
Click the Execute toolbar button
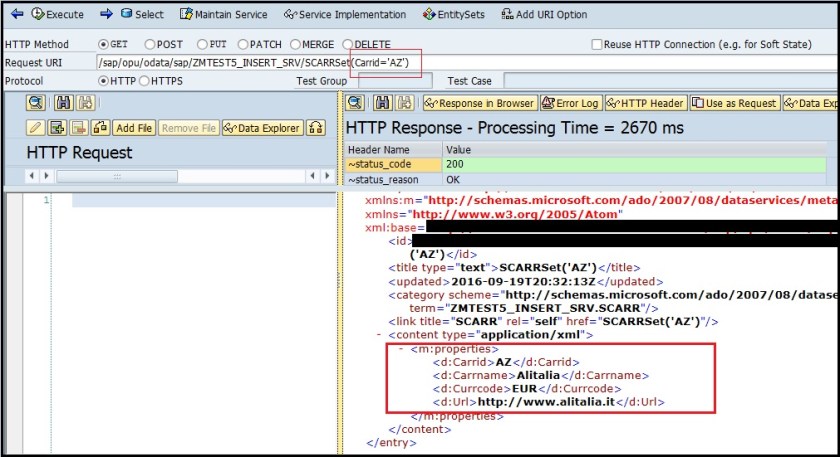pyautogui.click(x=57, y=14)
